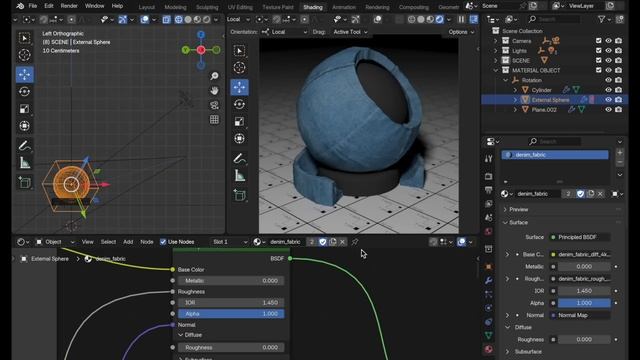Click the pan hand icon in left viewport
The height and width of the screenshot is (360, 640).
(214, 91)
